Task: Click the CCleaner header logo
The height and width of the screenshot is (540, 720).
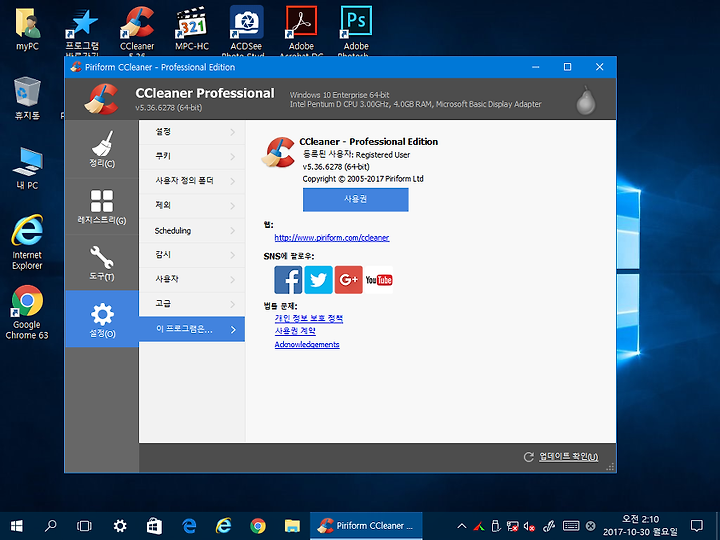Action: point(101,99)
